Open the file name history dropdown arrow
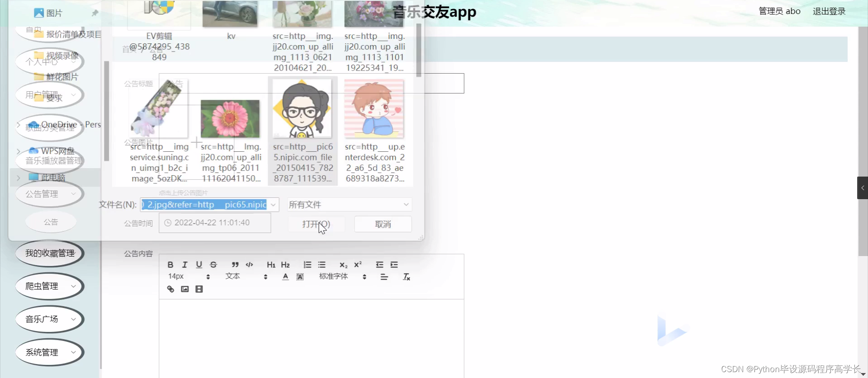The image size is (868, 378). coord(273,205)
